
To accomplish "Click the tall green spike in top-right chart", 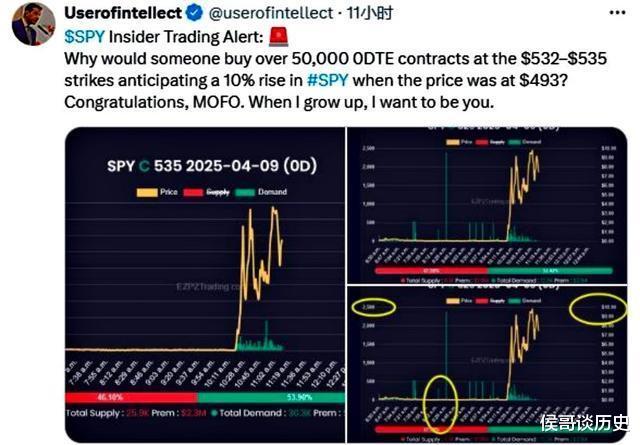I will tap(446, 196).
